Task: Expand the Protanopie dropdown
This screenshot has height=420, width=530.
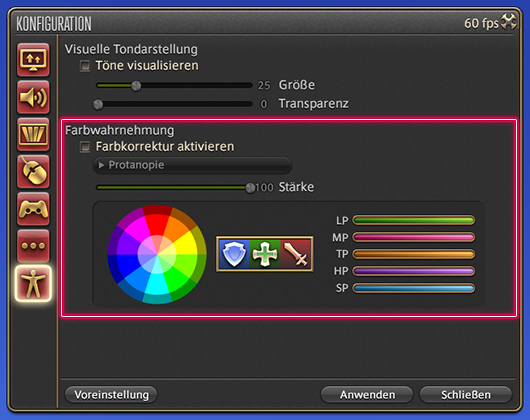Action: click(192, 165)
